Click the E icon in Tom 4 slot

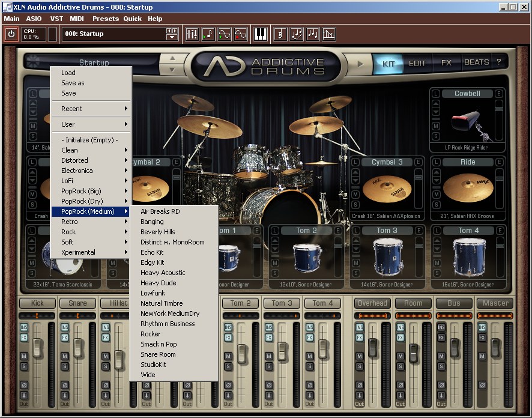[x=500, y=231]
